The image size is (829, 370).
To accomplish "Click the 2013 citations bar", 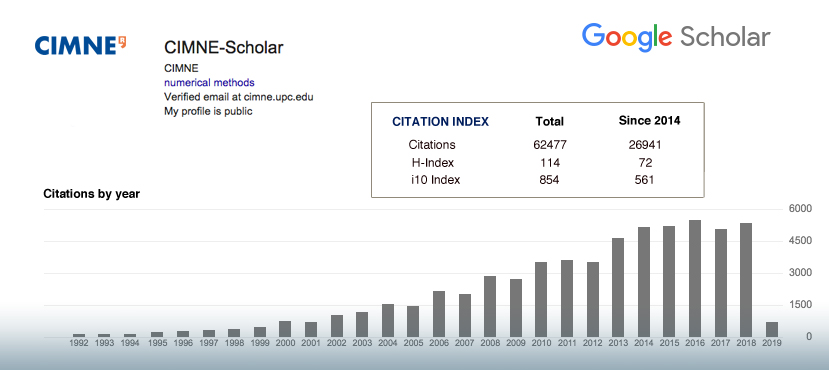I will click(x=618, y=288).
